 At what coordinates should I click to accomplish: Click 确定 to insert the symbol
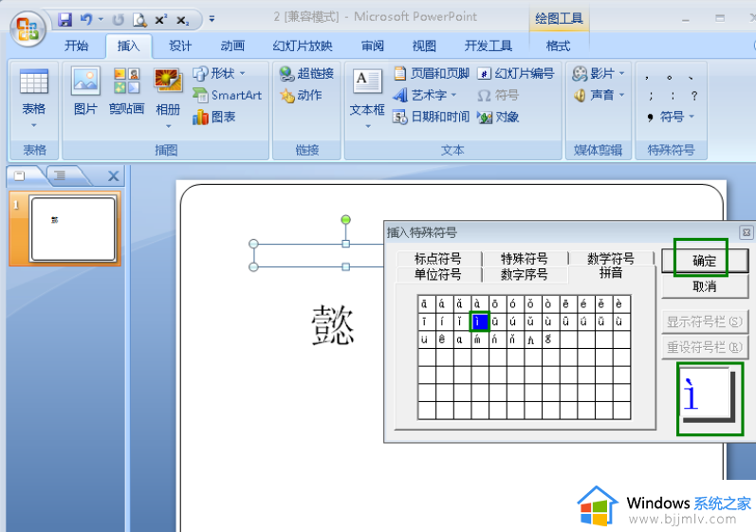[x=705, y=261]
